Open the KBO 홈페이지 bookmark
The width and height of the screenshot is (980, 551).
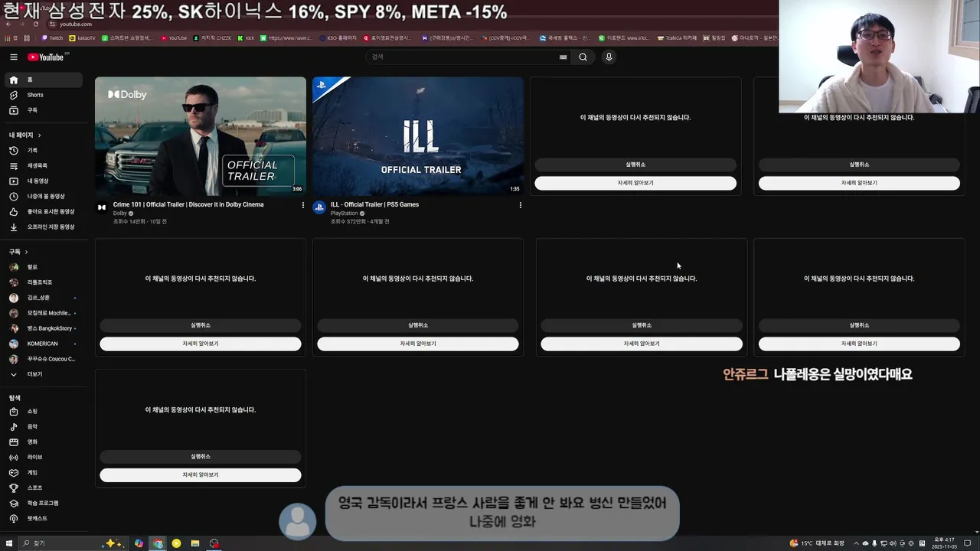(x=338, y=37)
